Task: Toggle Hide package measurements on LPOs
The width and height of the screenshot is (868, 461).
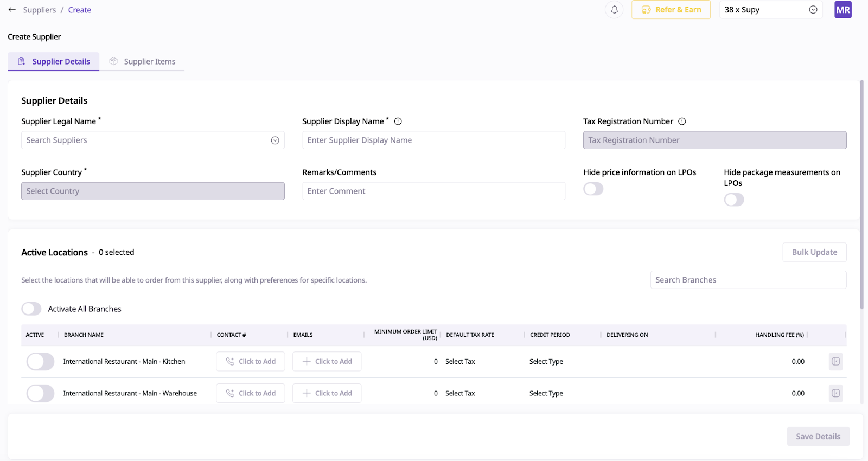Action: point(733,200)
